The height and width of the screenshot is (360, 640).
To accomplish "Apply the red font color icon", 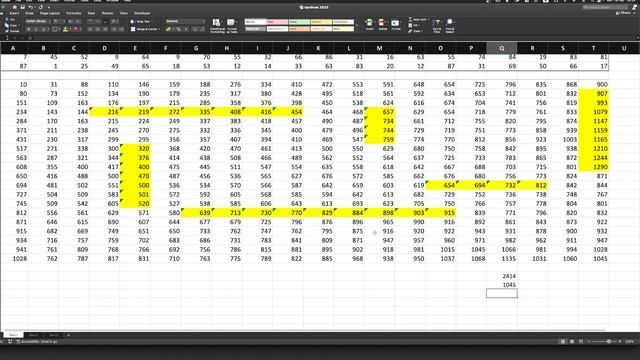I will tap(76, 29).
